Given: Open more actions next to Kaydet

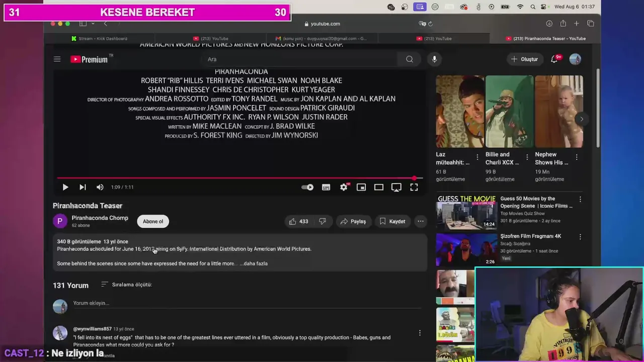Looking at the screenshot, I should coord(421,221).
